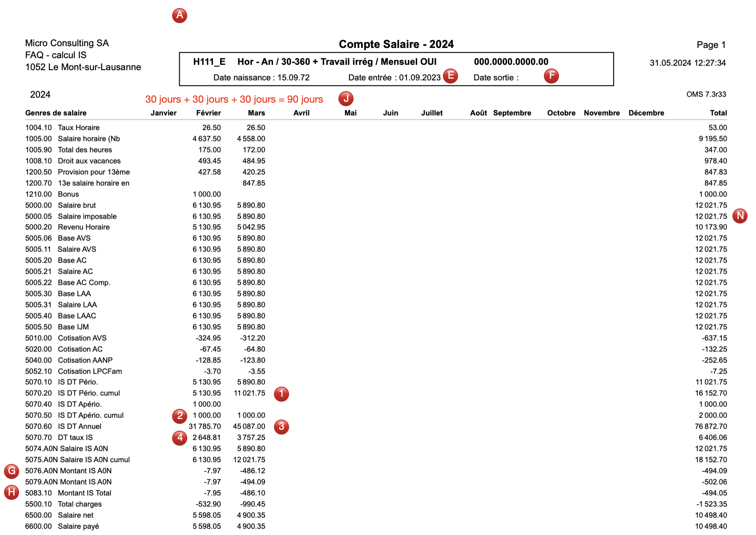Viewport: 756px width, 535px height.
Task: Click the row label "5083.10 Montant IS Total"
Action: tap(68, 493)
